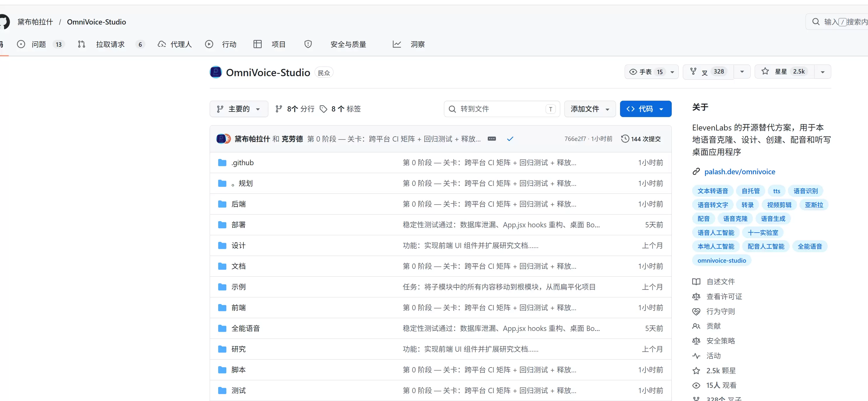The height and width of the screenshot is (401, 868).
Task: Click the folder icon for 部署
Action: 222,224
